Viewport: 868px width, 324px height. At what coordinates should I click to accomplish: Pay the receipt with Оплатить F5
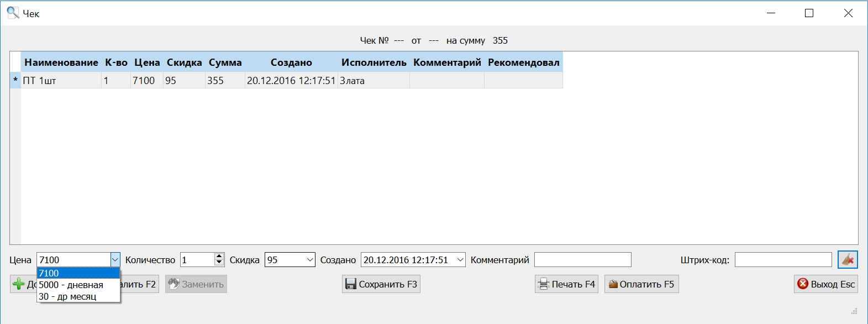641,284
